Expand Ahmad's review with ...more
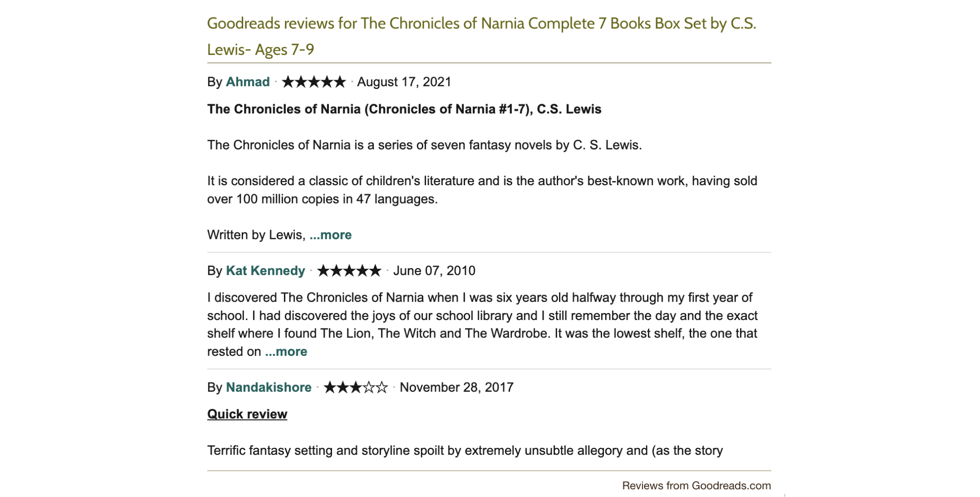Screen dimensions: 980x497 [331, 235]
